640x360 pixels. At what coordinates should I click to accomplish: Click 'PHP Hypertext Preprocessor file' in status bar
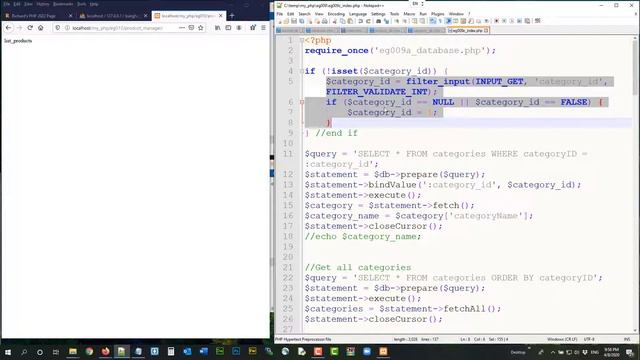click(x=303, y=339)
